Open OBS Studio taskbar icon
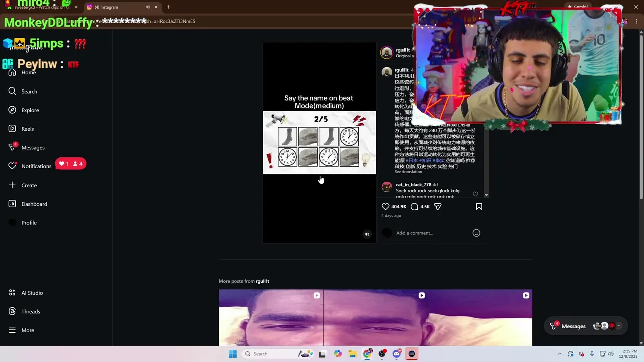 click(382, 354)
